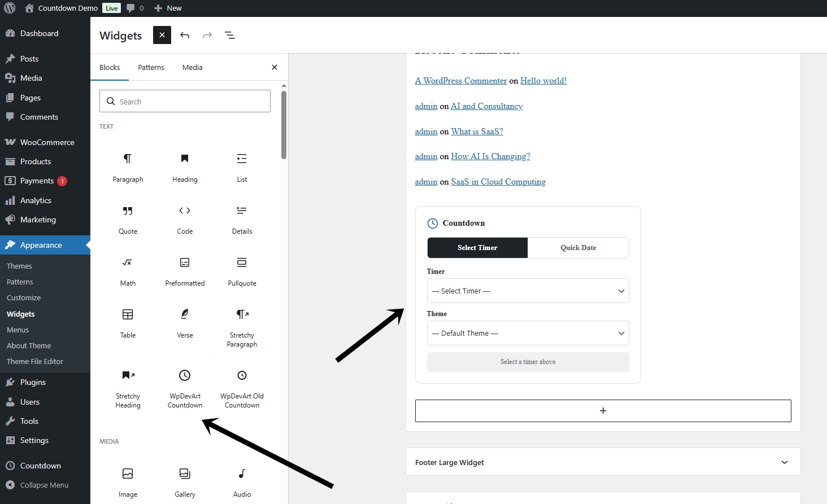The width and height of the screenshot is (827, 504).
Task: Insert the Verse block
Action: coord(185,322)
